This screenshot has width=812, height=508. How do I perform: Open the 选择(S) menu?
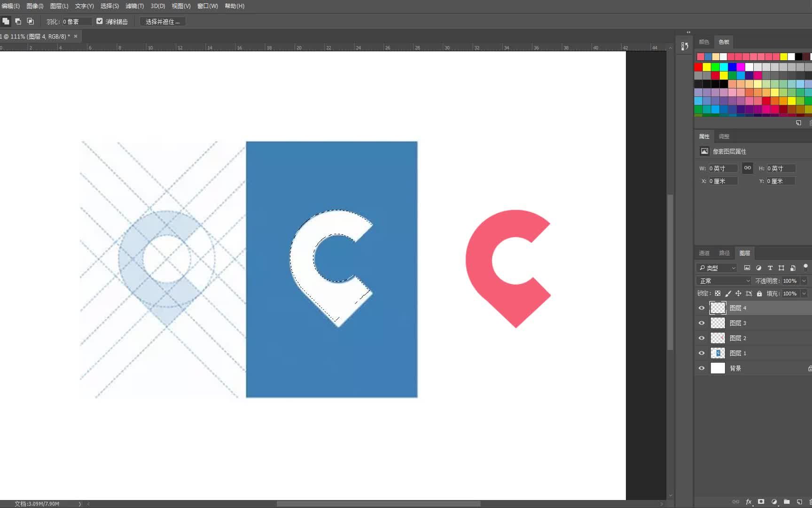click(109, 6)
